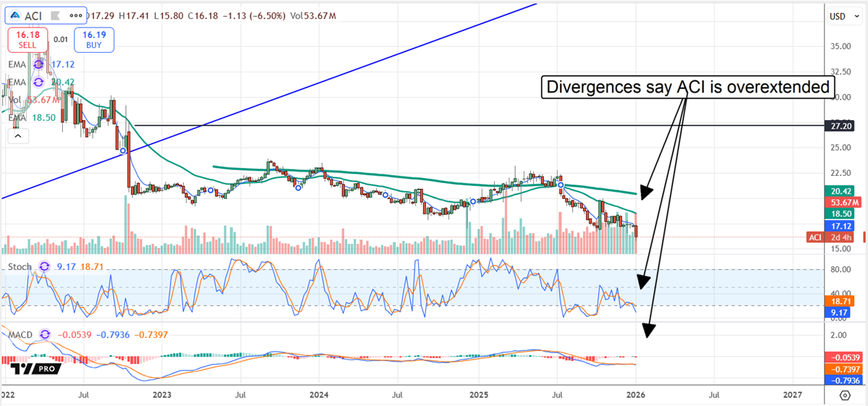Open chart settings with the gear icon
This screenshot has height=406, width=868.
tap(844, 395)
